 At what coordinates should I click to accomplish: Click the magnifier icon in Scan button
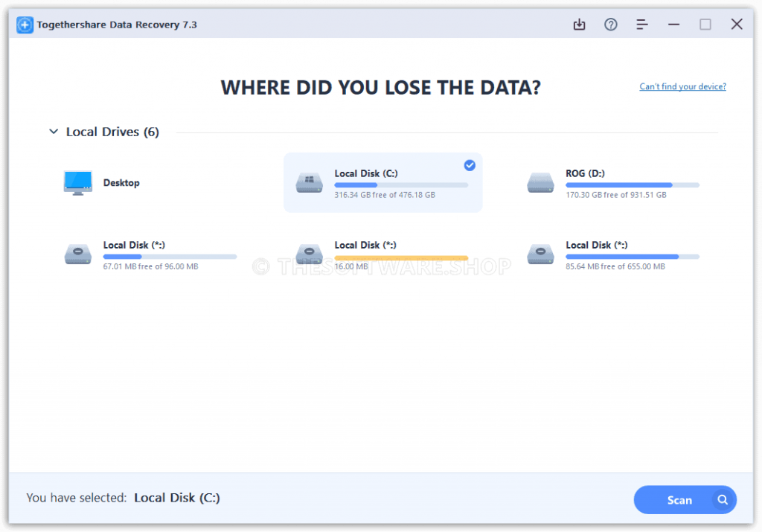(x=723, y=499)
